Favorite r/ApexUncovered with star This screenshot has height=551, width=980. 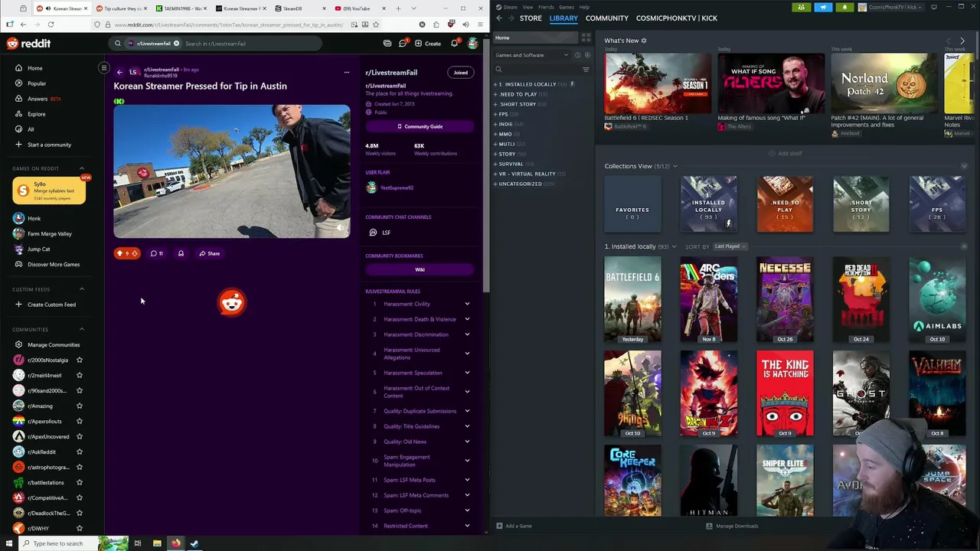pyautogui.click(x=79, y=436)
